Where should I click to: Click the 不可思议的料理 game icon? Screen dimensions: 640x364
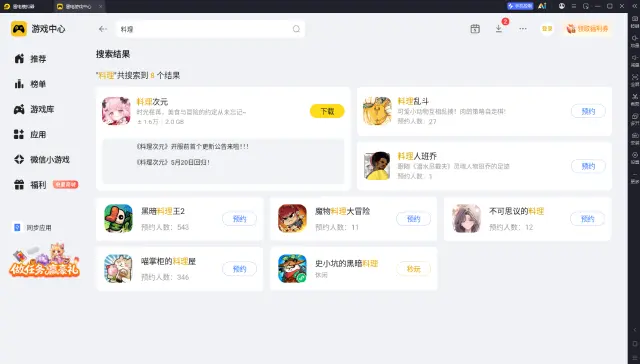tap(467, 218)
